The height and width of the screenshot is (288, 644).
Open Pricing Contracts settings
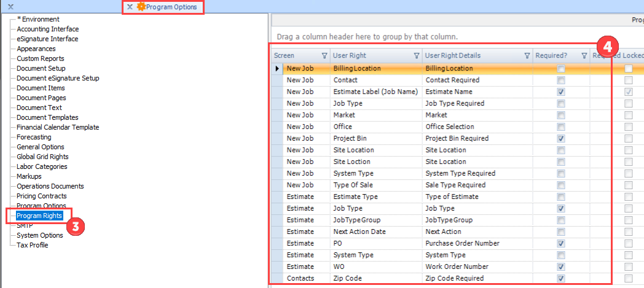coord(42,197)
